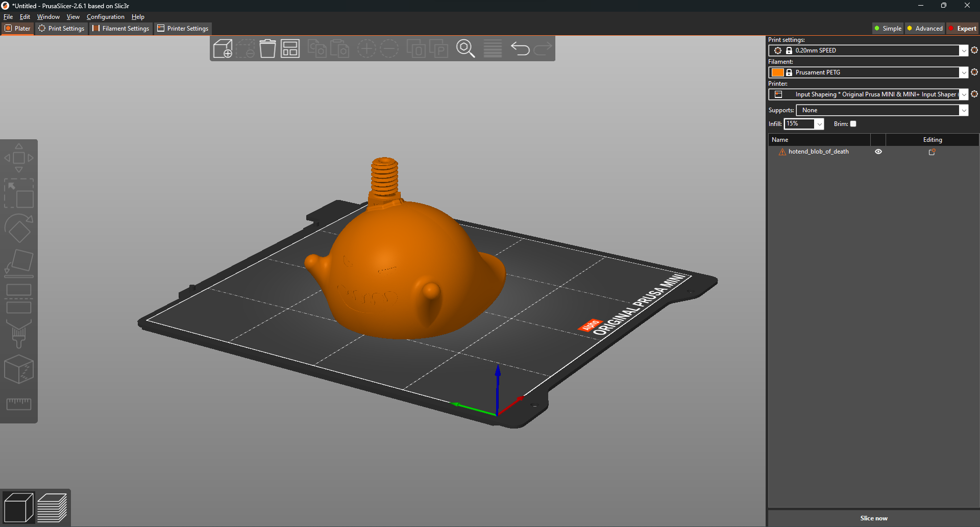Screen dimensions: 980x527
Task: Hide the hotend_blob_of_death object
Action: (878, 151)
